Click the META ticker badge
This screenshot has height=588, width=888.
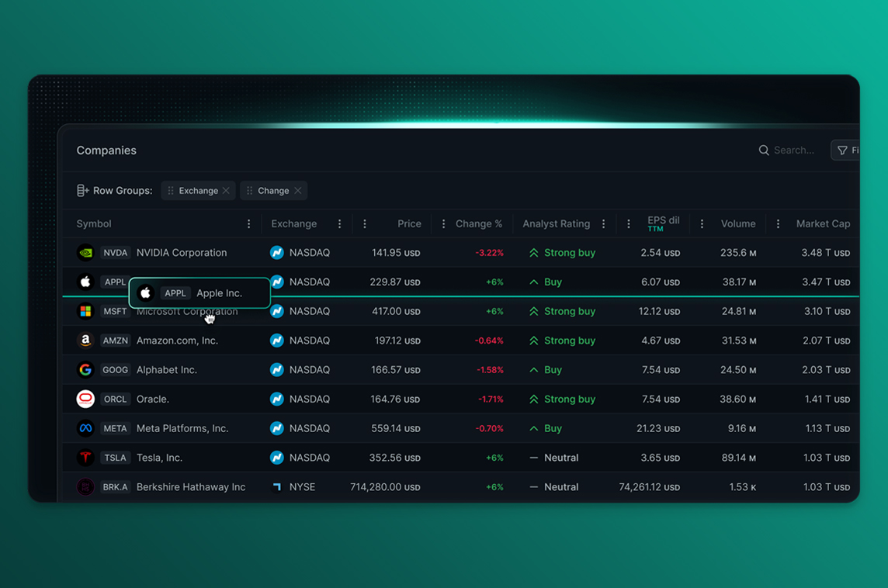point(115,428)
